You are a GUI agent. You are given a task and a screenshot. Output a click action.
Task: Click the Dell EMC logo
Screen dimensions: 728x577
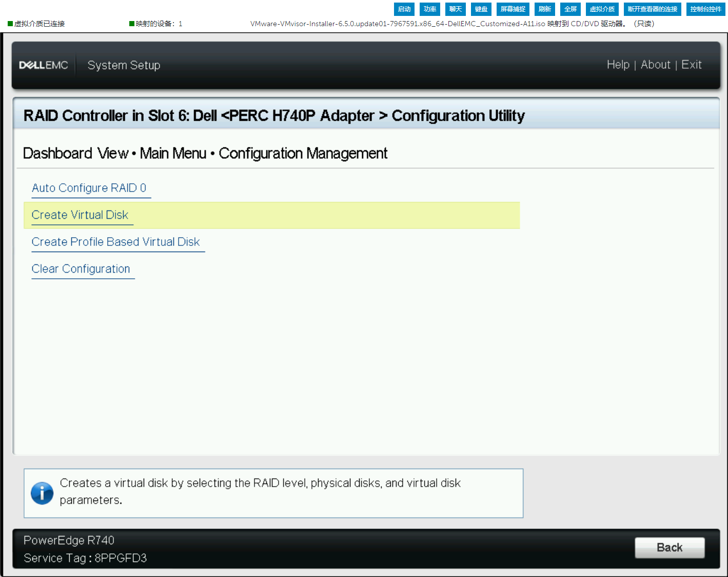click(44, 65)
